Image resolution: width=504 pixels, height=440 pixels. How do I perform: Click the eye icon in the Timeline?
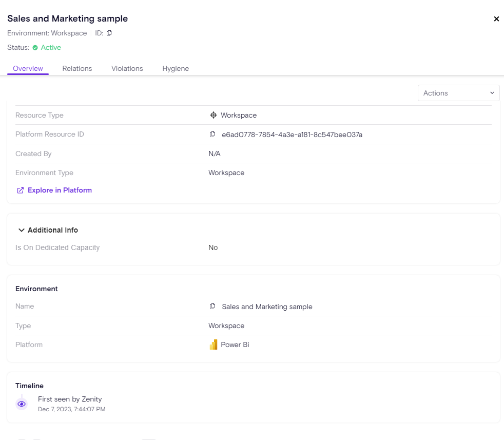(22, 404)
